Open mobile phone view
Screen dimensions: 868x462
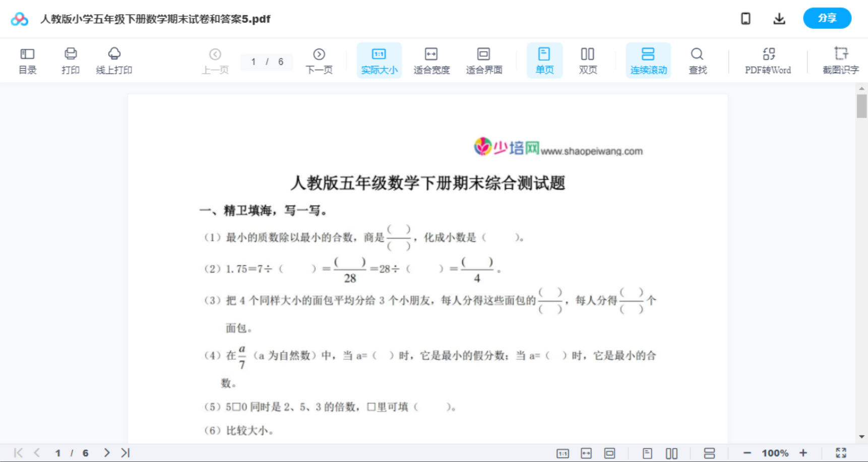[746, 18]
